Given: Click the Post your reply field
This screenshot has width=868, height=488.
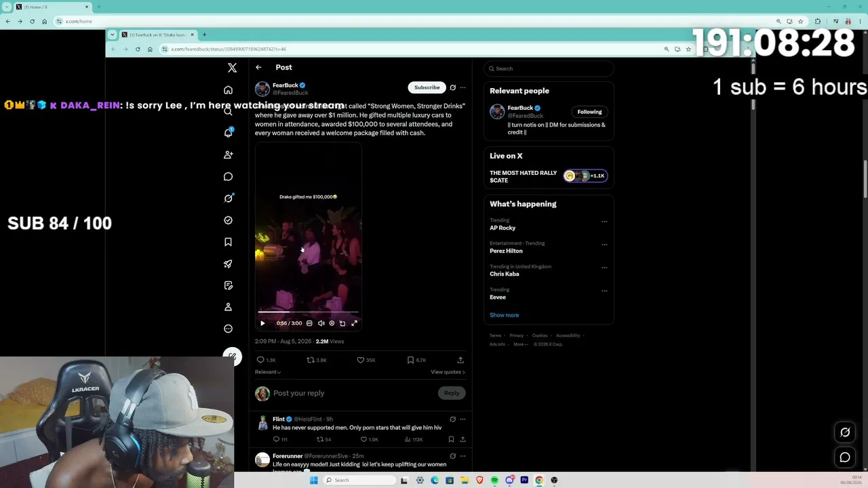Looking at the screenshot, I should click(x=355, y=393).
